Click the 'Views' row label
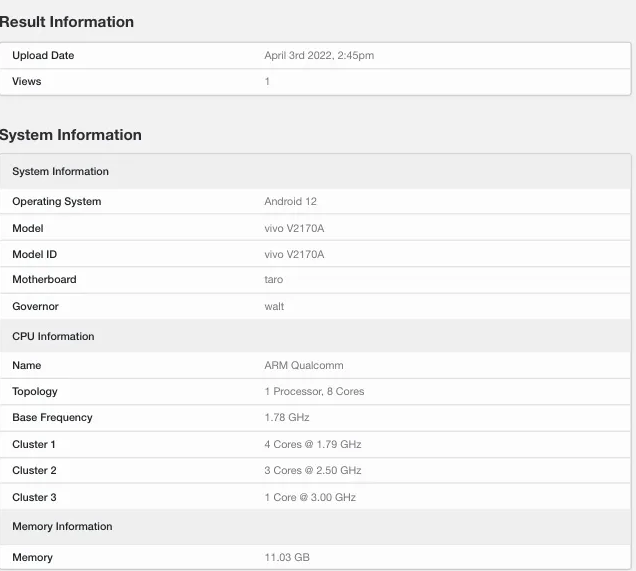The width and height of the screenshot is (636, 571). pyautogui.click(x=27, y=81)
